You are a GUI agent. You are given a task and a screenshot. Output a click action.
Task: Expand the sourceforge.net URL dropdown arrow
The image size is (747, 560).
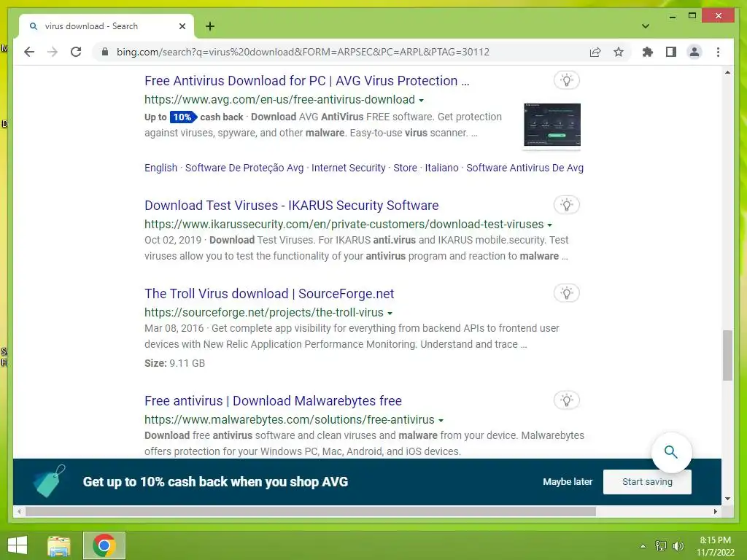pos(390,314)
